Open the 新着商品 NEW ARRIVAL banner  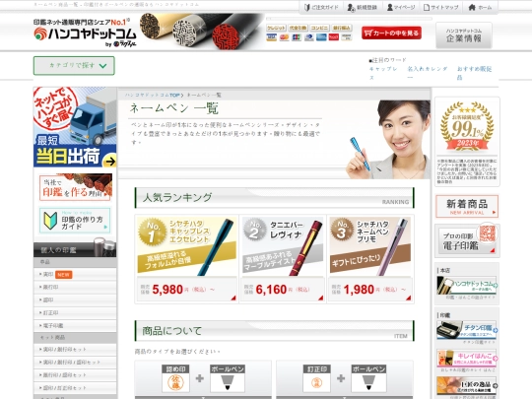point(467,206)
